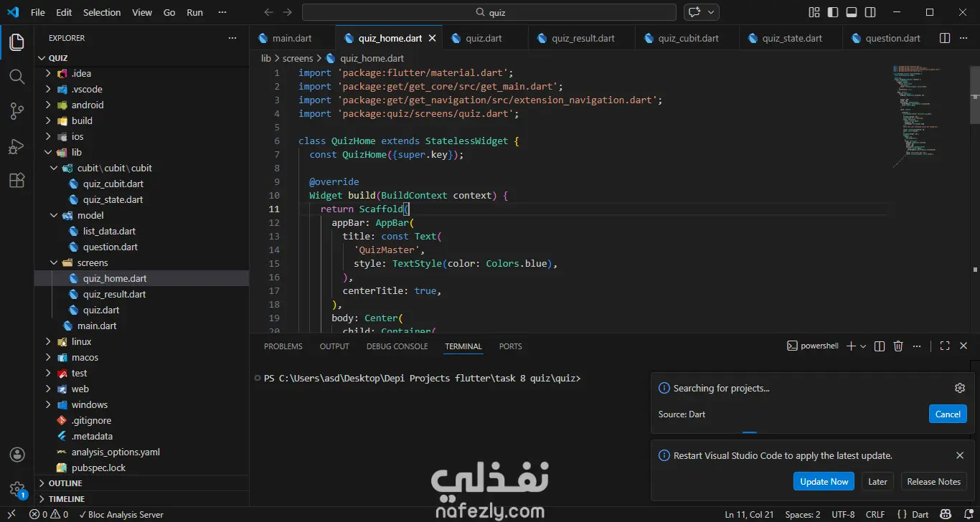Screen dimensions: 980x522
Task: Open editor's more actions ellipsis
Action: 963,38
